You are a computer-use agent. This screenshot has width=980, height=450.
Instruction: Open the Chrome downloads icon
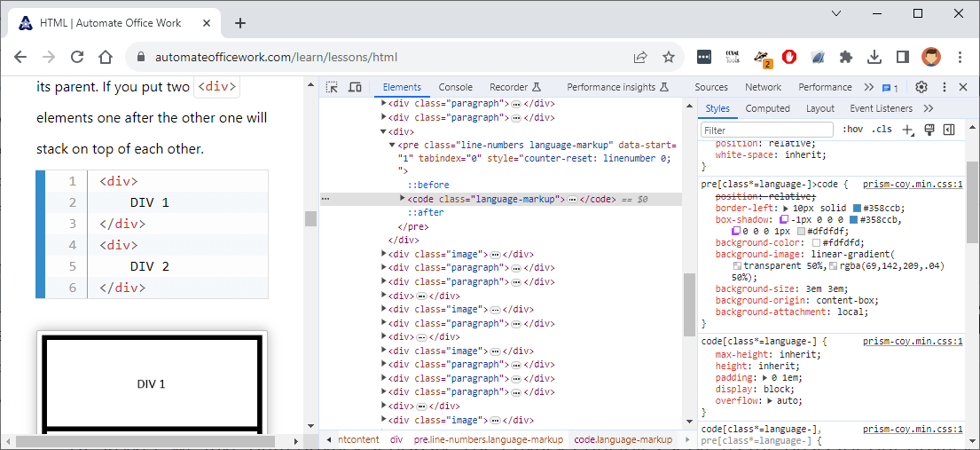pyautogui.click(x=874, y=57)
